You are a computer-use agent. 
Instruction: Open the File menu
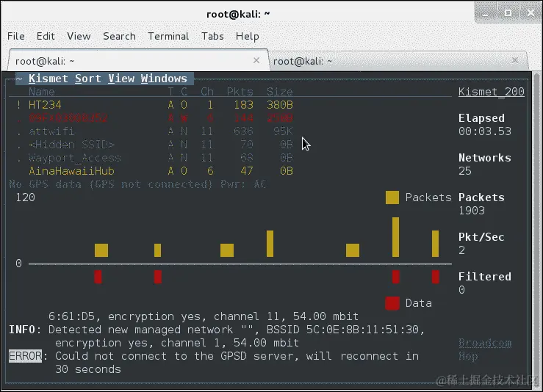[x=16, y=36]
